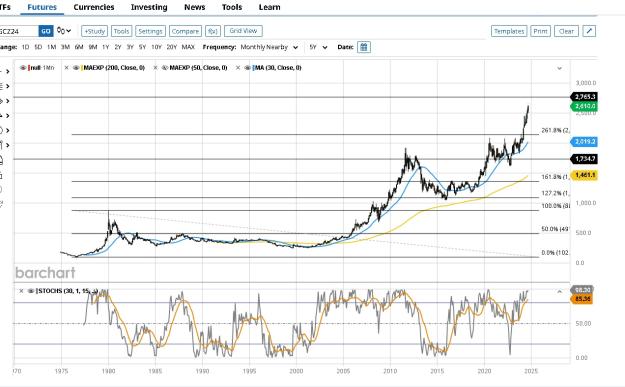Click the Clear button
This screenshot has width=625, height=387.
pyautogui.click(x=566, y=31)
